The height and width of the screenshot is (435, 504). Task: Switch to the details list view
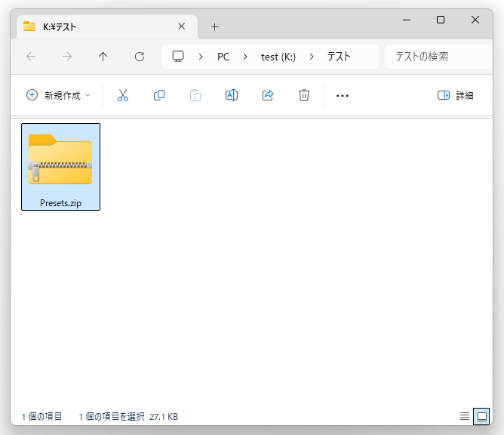(465, 416)
